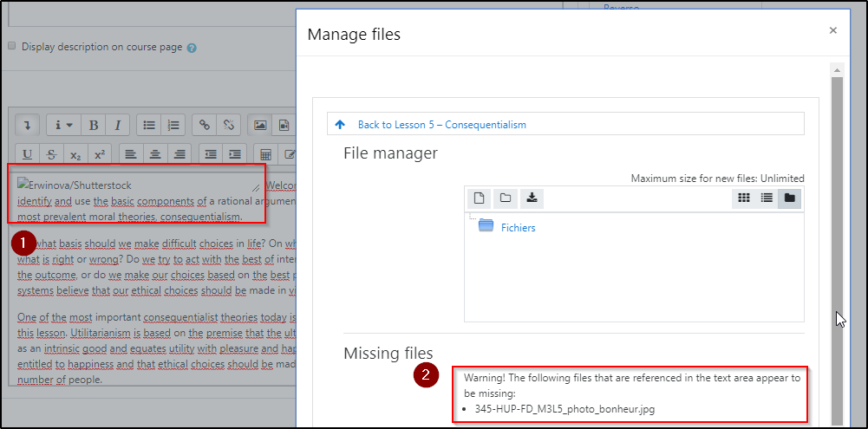Open the paragraph styles dropdown
This screenshot has height=429, width=868.
point(63,125)
